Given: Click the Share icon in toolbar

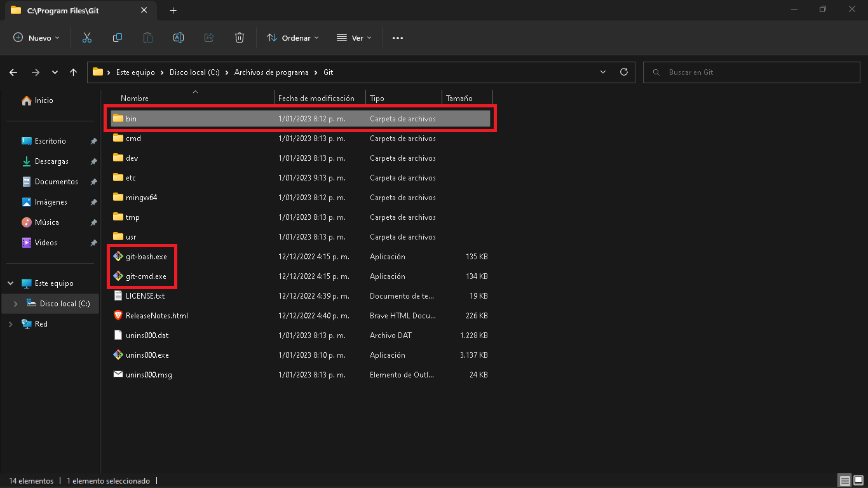Looking at the screenshot, I should coord(209,38).
